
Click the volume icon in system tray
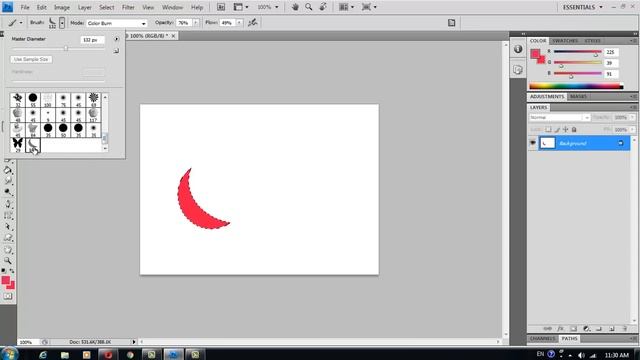point(581,355)
